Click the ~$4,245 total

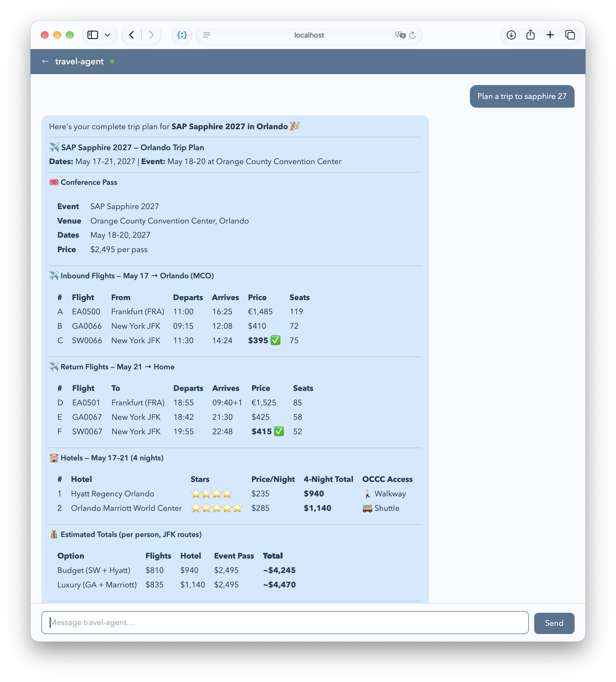(x=279, y=570)
